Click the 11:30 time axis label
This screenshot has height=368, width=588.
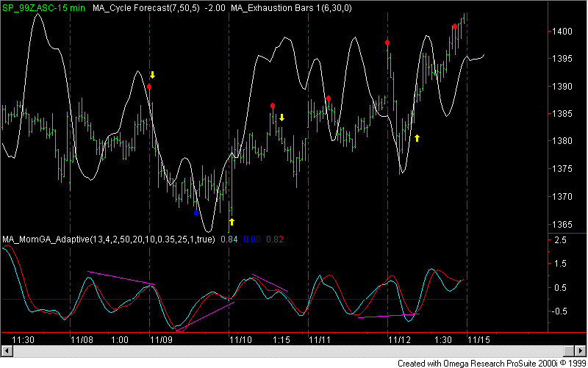pyautogui.click(x=24, y=340)
